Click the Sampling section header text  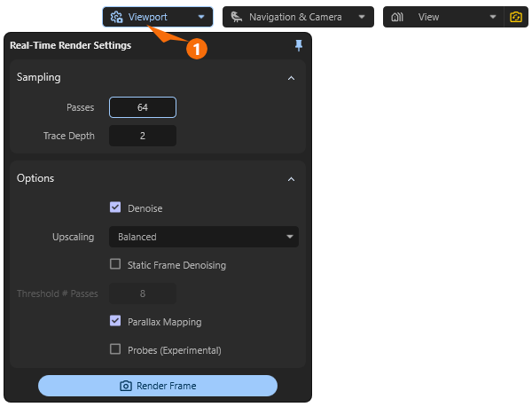(39, 77)
